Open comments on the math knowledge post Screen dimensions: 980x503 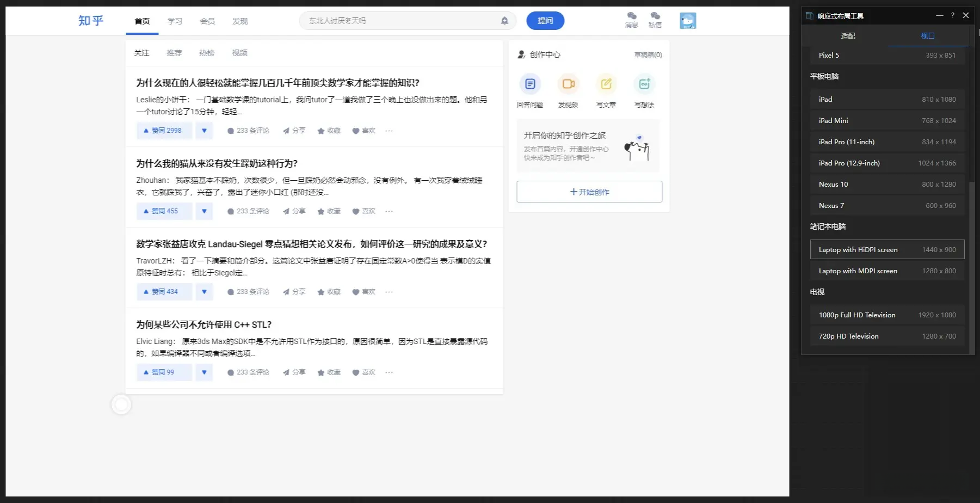248,131
